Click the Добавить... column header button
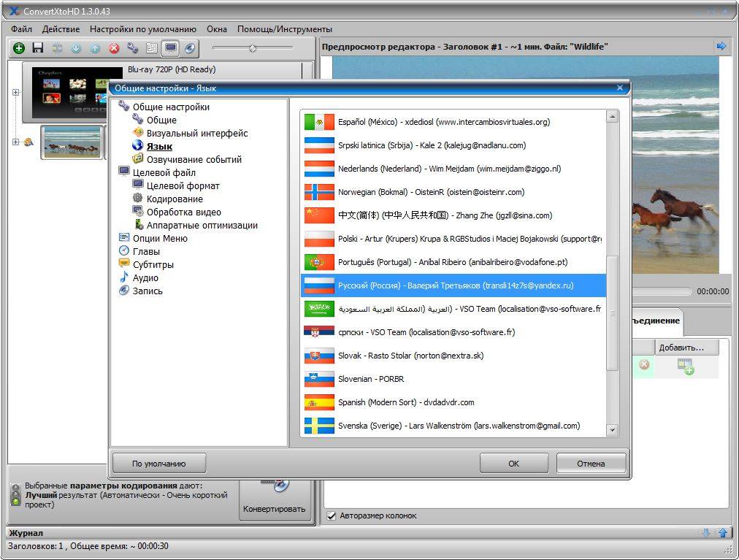739x560 pixels. tap(686, 348)
